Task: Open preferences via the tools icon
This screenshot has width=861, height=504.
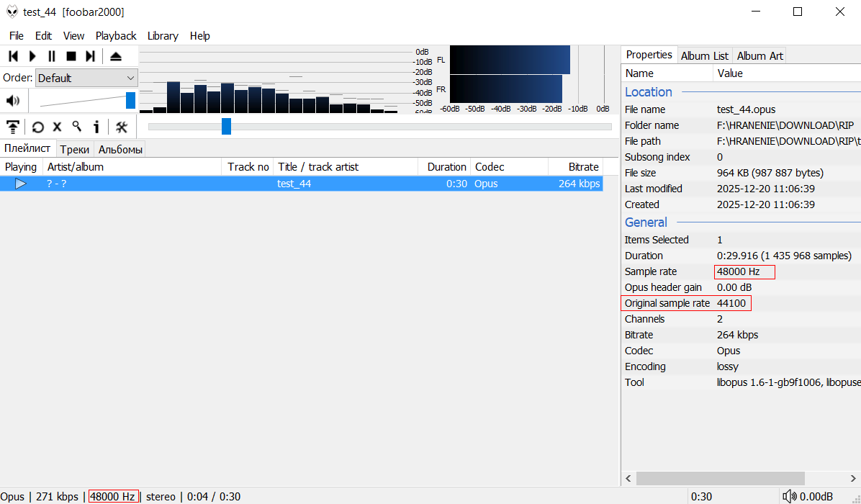Action: coord(122,127)
